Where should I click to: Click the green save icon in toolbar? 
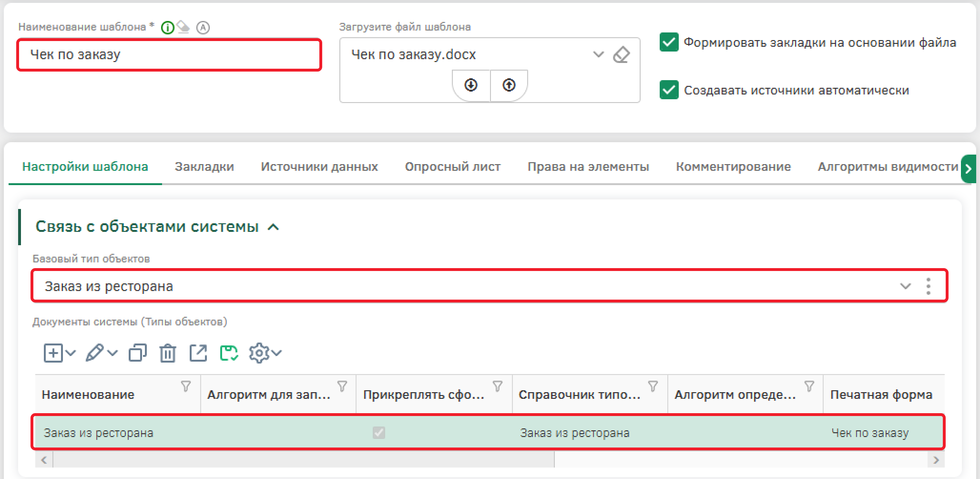coord(229,353)
